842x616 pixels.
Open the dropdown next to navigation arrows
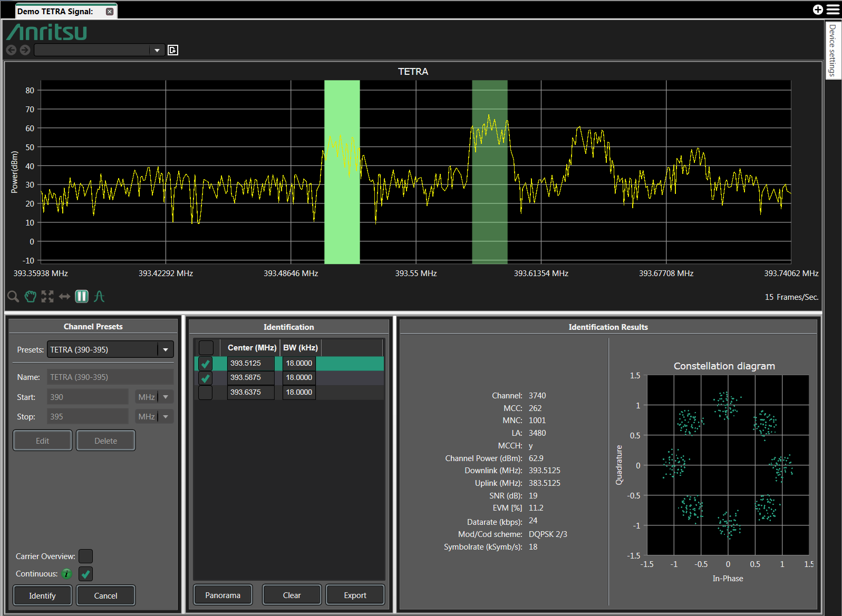tap(157, 50)
